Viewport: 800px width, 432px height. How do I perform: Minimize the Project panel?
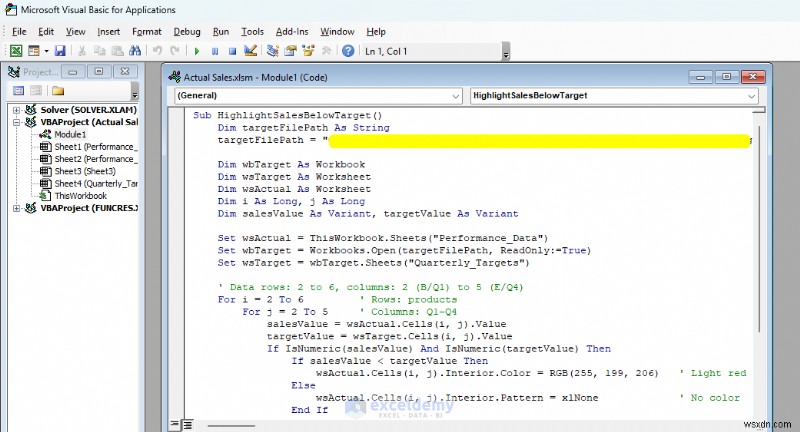point(72,72)
